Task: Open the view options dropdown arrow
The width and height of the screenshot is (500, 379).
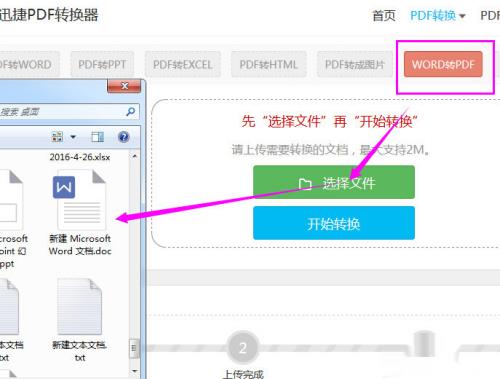Action: (x=73, y=137)
